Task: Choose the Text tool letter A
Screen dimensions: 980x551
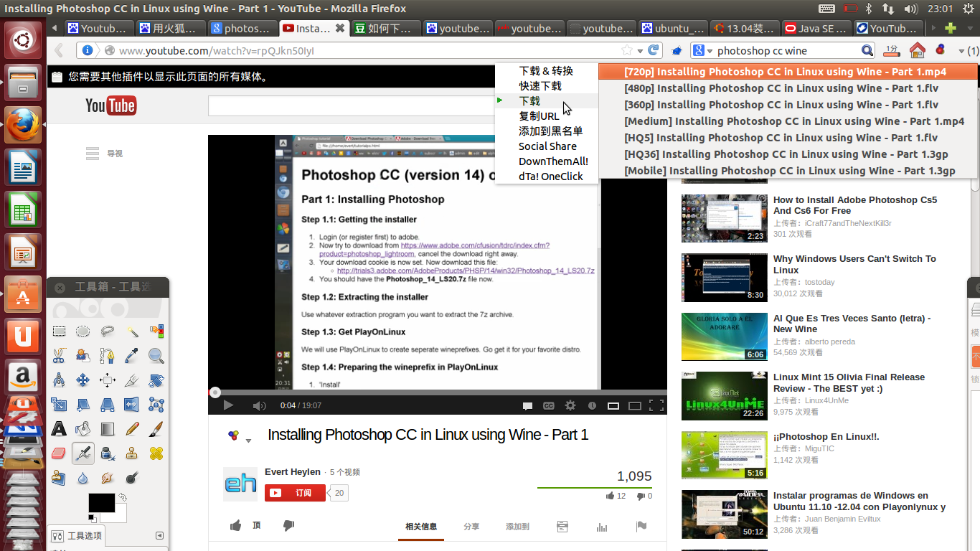Action: (x=59, y=429)
